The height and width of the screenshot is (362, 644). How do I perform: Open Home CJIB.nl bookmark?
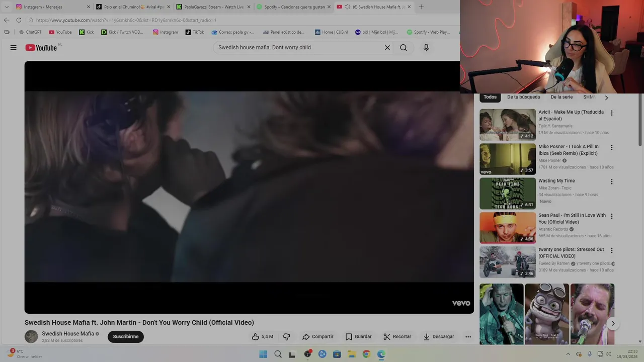point(332,32)
